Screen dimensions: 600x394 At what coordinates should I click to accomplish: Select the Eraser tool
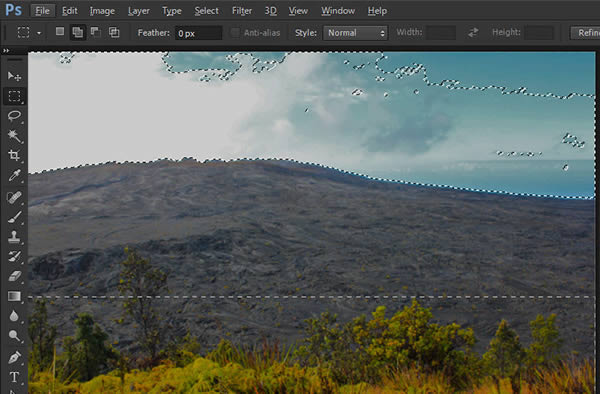click(14, 276)
